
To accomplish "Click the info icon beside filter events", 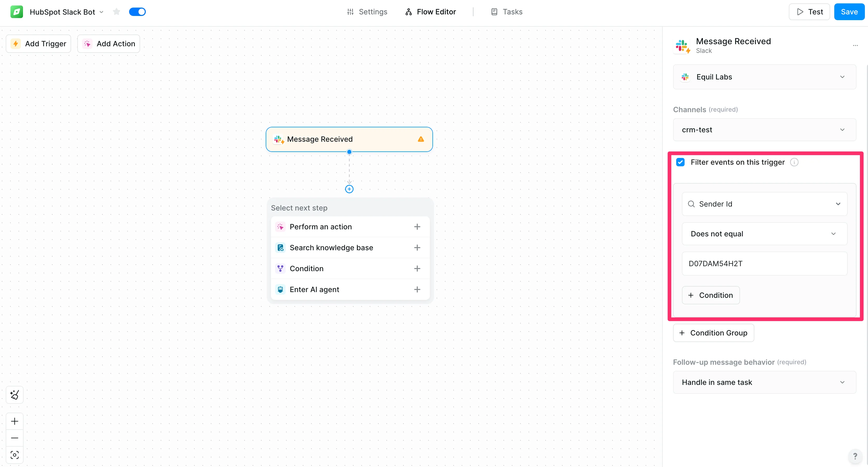I will point(794,162).
